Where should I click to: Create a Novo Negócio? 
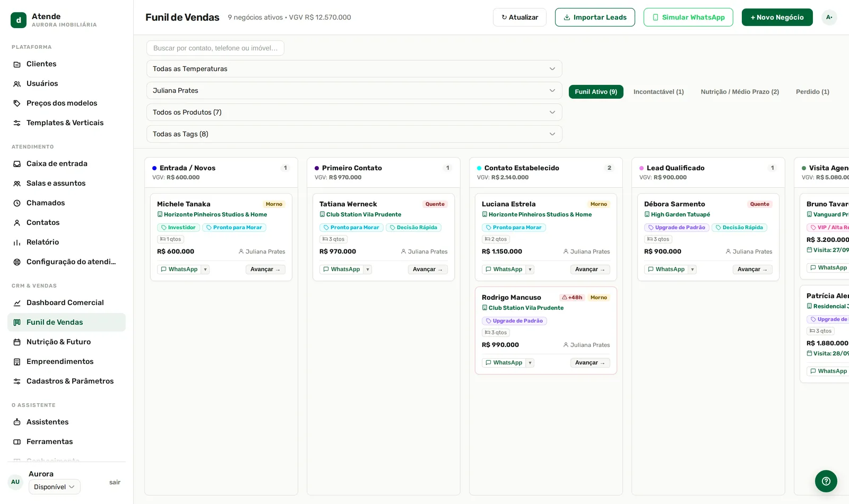click(x=777, y=17)
